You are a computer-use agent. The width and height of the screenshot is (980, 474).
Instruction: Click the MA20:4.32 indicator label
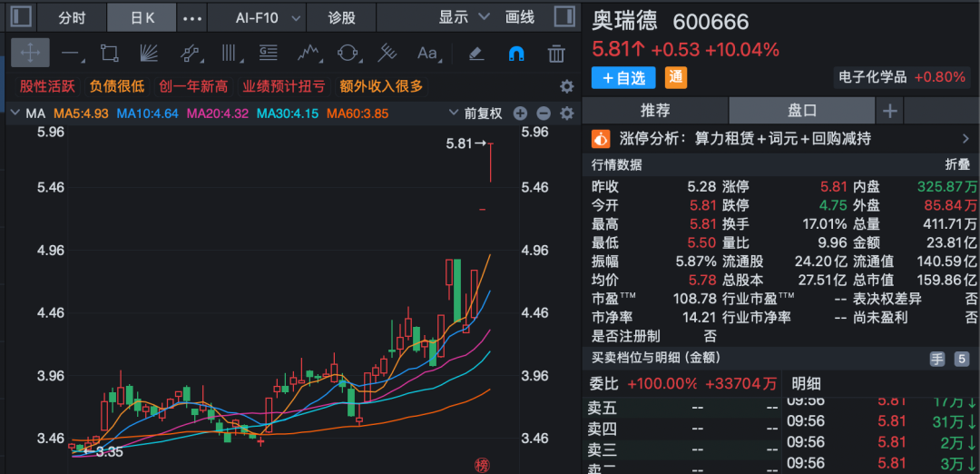pos(219,114)
